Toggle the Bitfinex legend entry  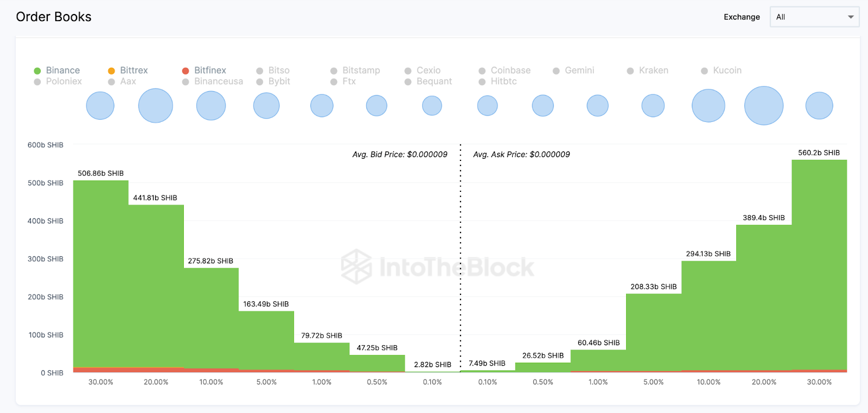(x=210, y=70)
